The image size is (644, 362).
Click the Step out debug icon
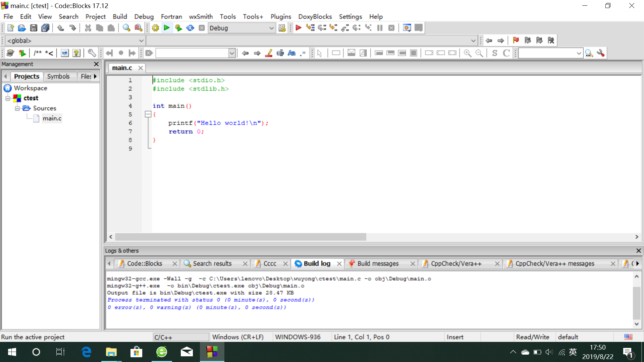point(345,28)
